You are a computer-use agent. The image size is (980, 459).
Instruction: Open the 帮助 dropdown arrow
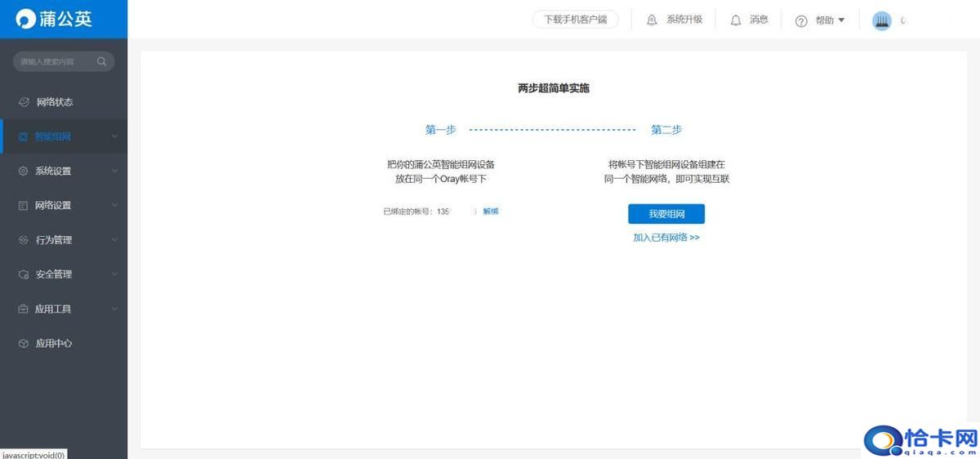pos(842,20)
